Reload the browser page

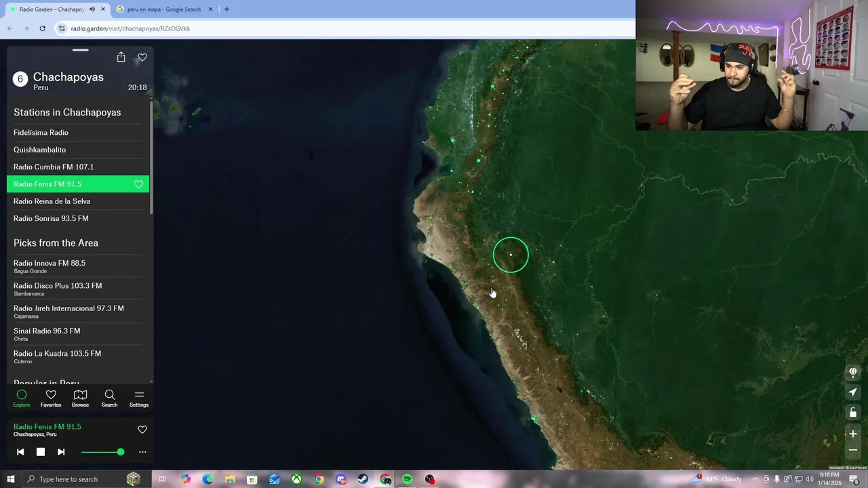click(x=42, y=28)
